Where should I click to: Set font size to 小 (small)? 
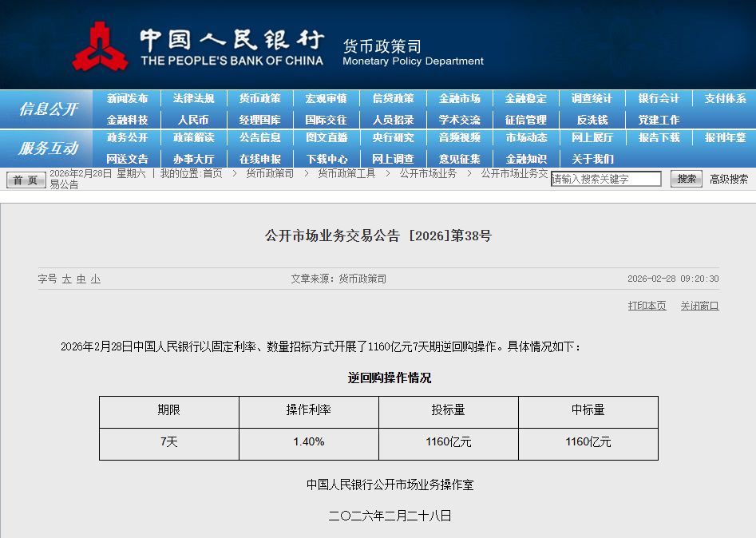(x=95, y=279)
